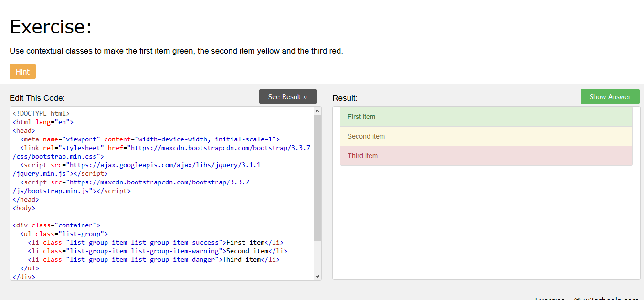Place cursor on the meta viewport line

[x=150, y=139]
